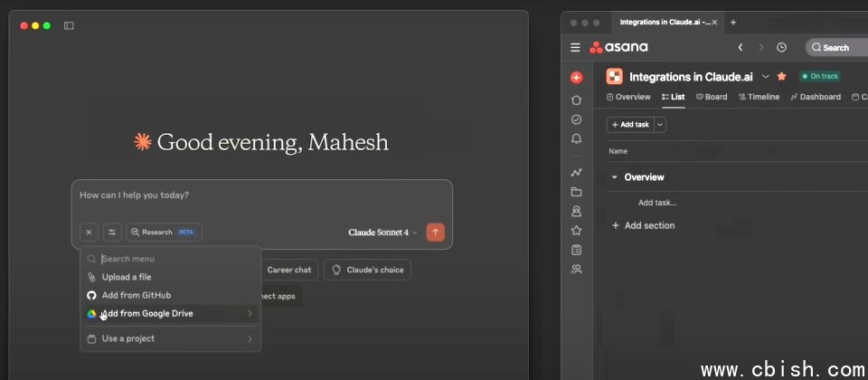This screenshot has height=380, width=868.
Task: Collapse the Overview section triangle
Action: (x=614, y=177)
